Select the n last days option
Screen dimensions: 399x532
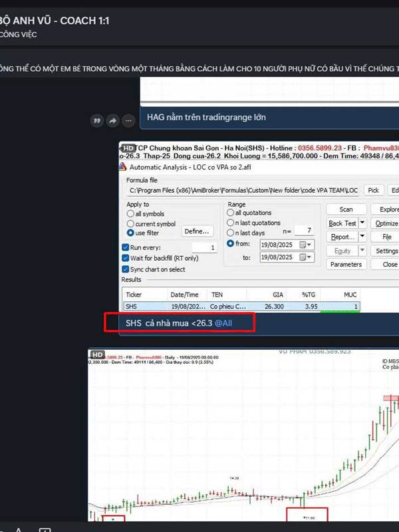tap(230, 233)
